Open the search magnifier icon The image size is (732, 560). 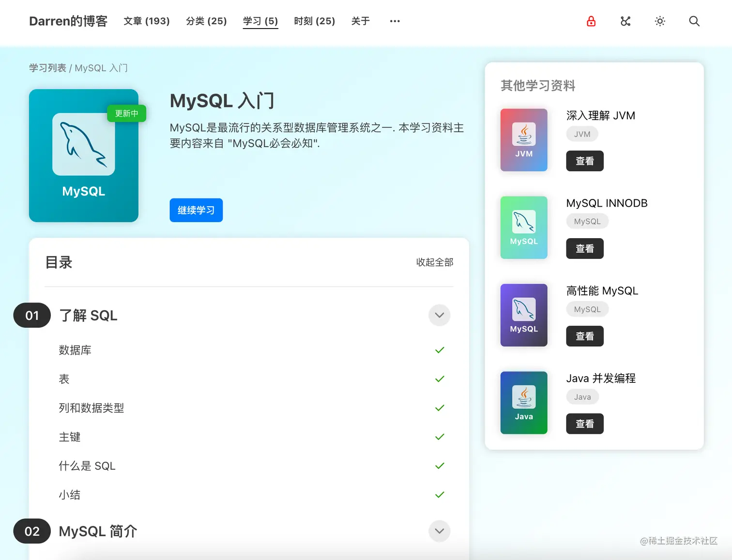coord(694,21)
